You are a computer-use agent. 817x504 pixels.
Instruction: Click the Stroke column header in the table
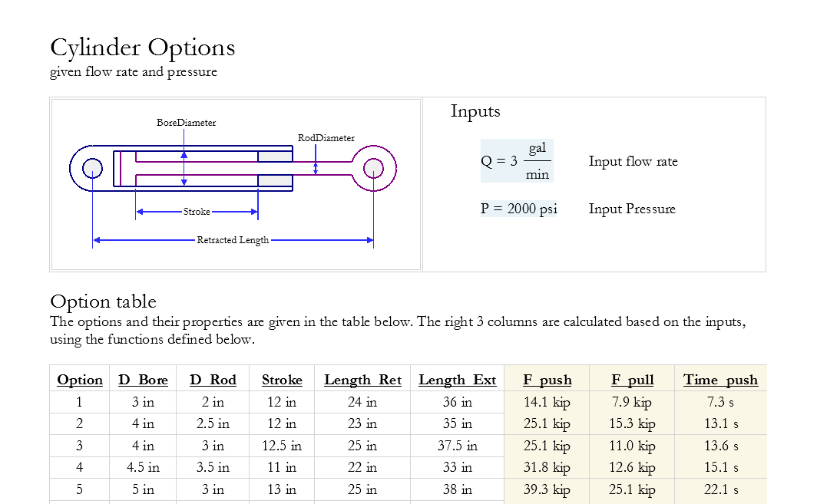tap(282, 380)
